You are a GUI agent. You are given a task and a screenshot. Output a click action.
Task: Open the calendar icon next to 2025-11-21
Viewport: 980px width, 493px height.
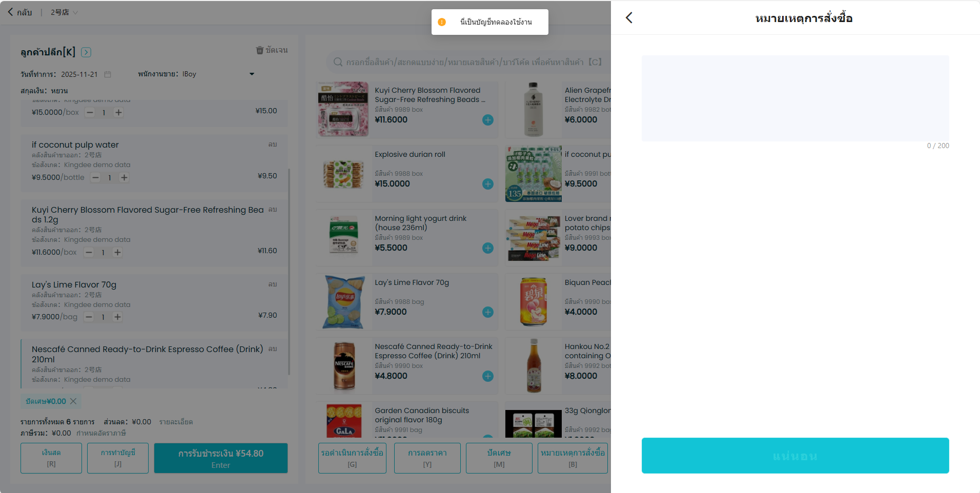[x=108, y=74]
